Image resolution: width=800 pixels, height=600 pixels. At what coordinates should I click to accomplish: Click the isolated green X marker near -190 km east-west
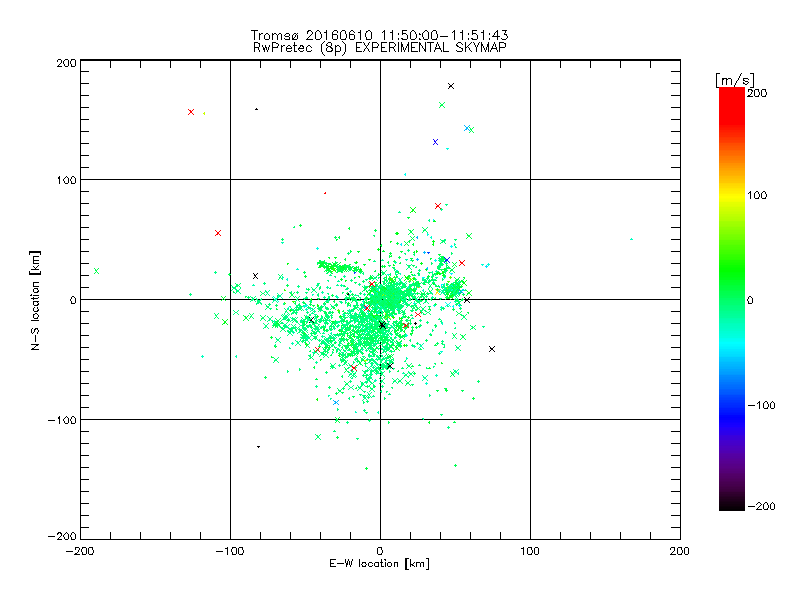click(x=96, y=271)
